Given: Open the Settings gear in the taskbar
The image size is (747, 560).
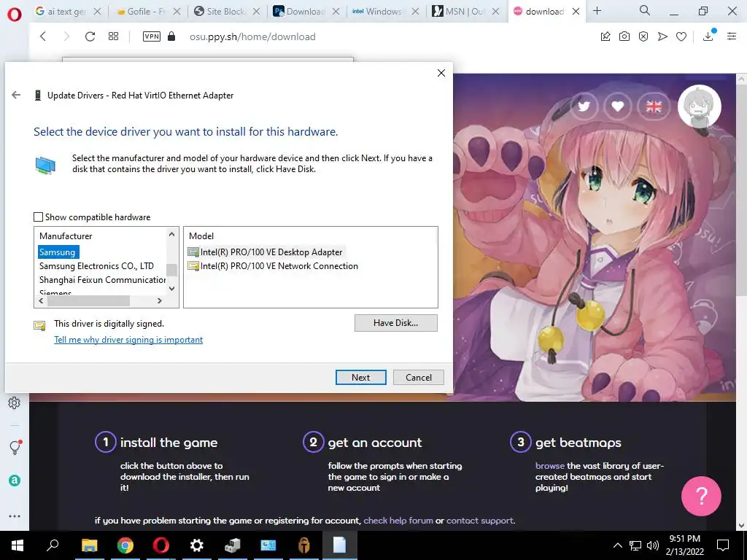Looking at the screenshot, I should tap(197, 545).
